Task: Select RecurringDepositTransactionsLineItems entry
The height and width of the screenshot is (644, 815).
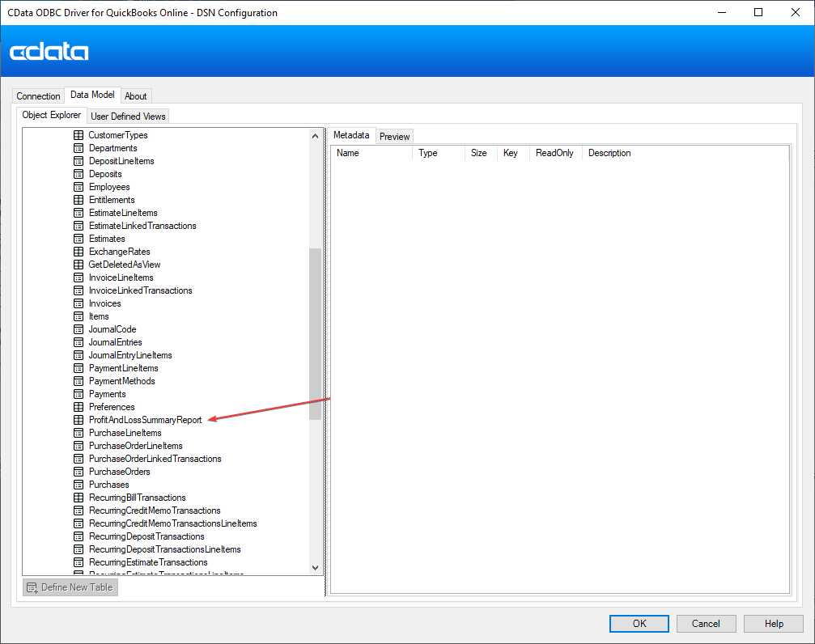Action: [x=165, y=549]
